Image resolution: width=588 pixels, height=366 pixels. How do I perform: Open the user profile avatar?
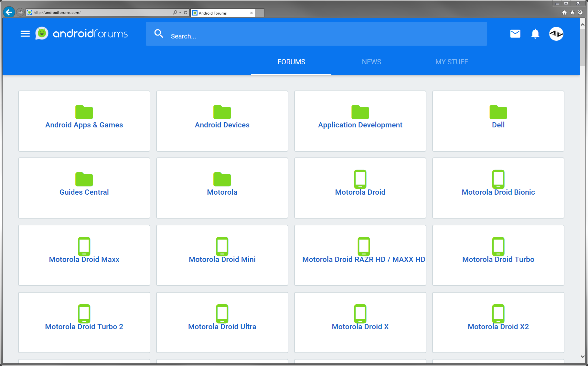556,34
